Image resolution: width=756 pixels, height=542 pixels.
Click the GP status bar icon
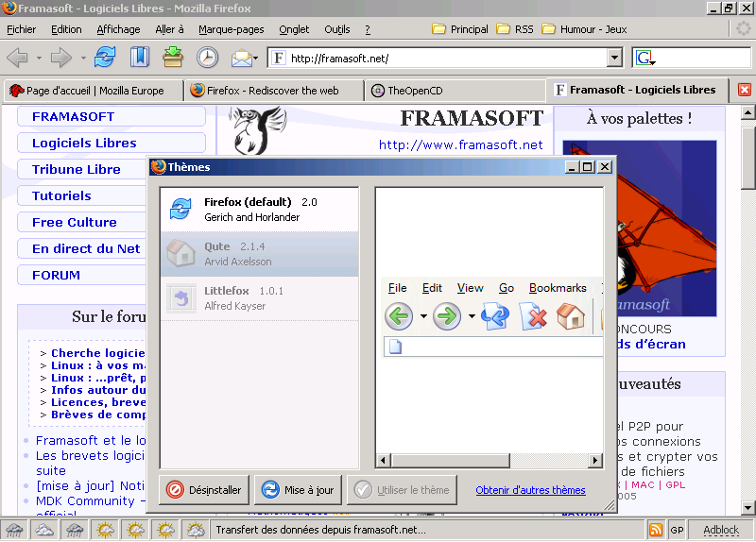677,530
